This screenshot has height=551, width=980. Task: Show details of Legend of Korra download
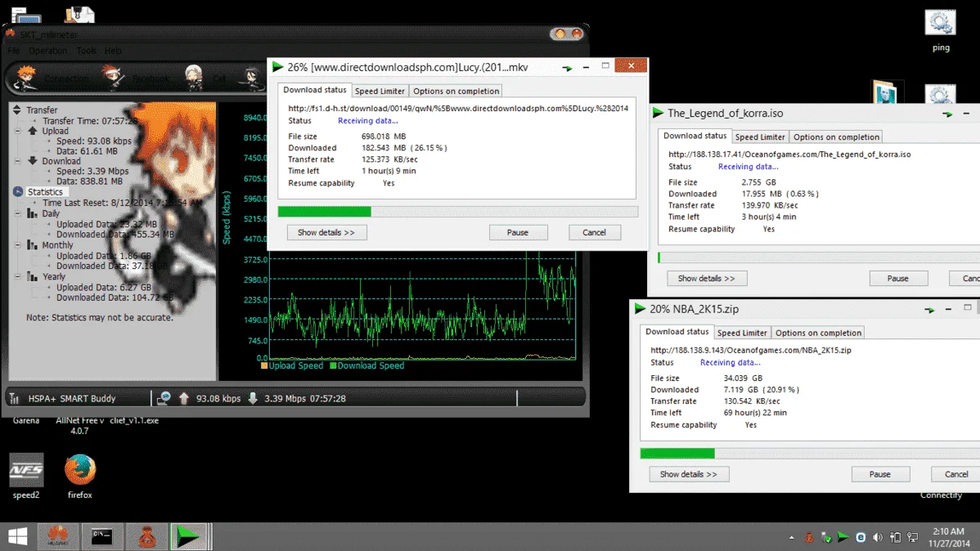(706, 278)
